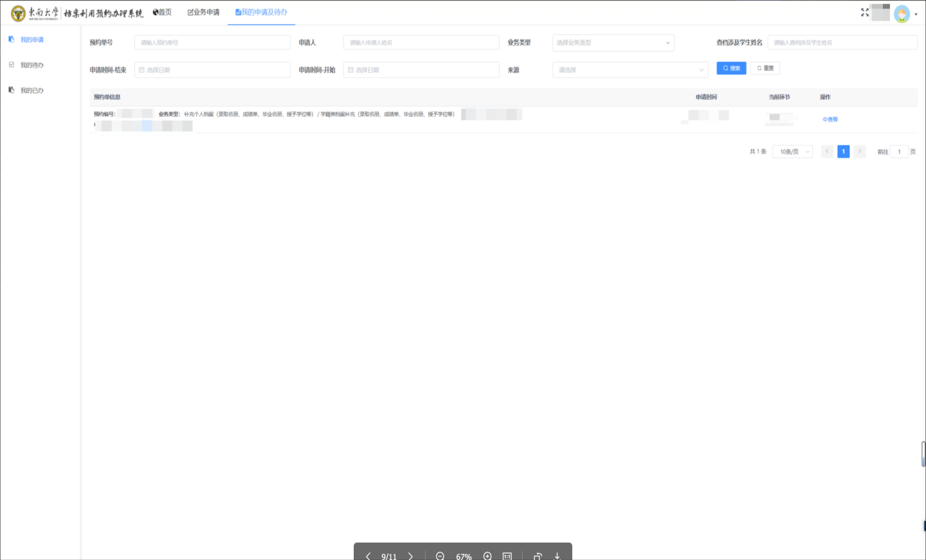Zoom out using the minus magnifier icon
This screenshot has height=560, width=926.
click(x=440, y=556)
